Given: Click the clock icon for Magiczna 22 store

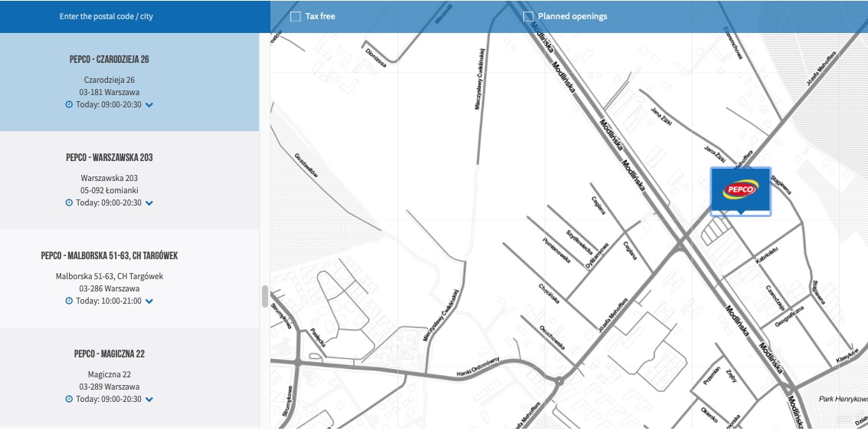Looking at the screenshot, I should 69,399.
